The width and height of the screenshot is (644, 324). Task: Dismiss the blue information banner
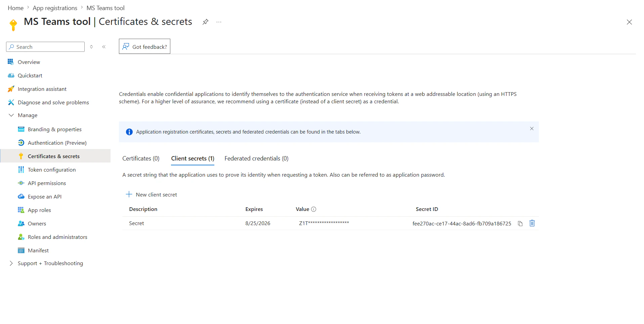(x=532, y=129)
